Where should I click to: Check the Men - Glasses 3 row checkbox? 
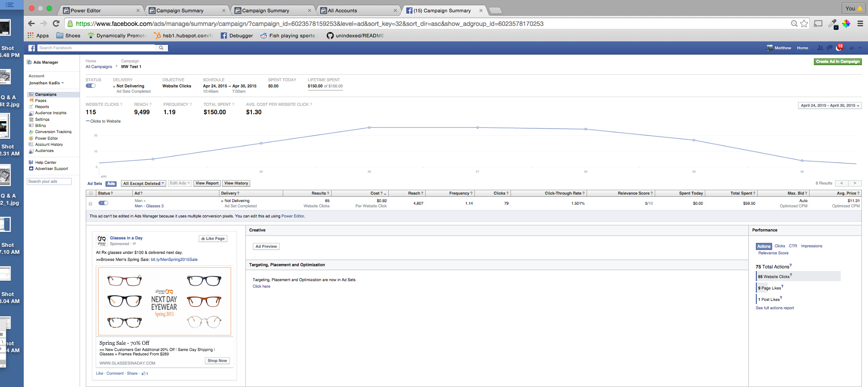click(91, 204)
